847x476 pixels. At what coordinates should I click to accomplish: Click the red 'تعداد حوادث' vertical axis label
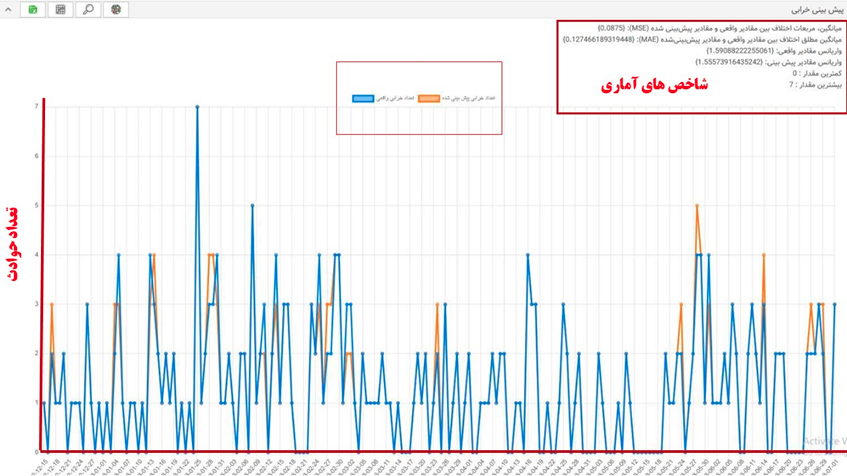14,245
